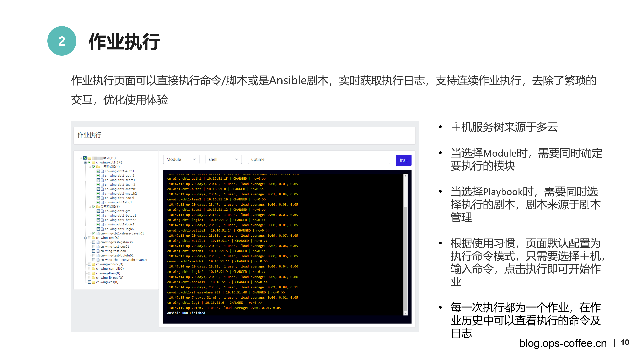Click the folder icon of cn-wing-cos(0)

click(94, 282)
